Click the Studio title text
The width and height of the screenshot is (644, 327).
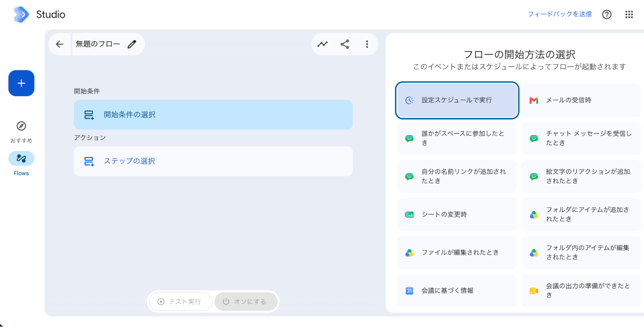click(51, 14)
